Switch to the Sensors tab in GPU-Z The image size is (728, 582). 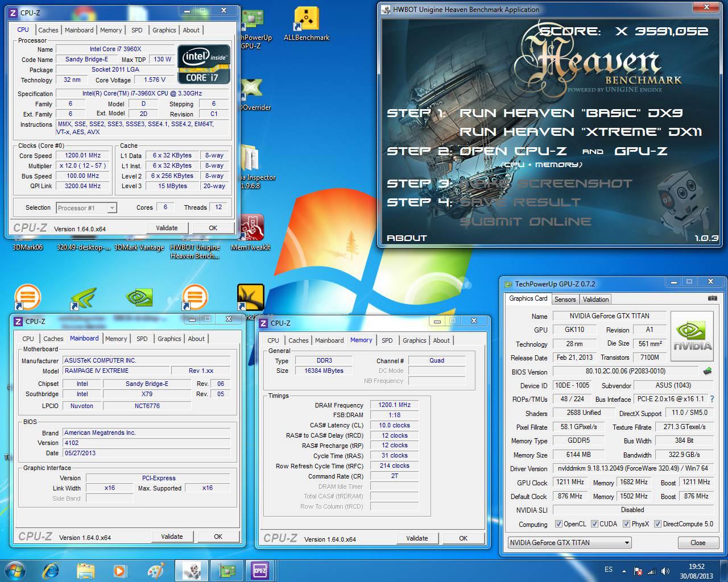565,300
